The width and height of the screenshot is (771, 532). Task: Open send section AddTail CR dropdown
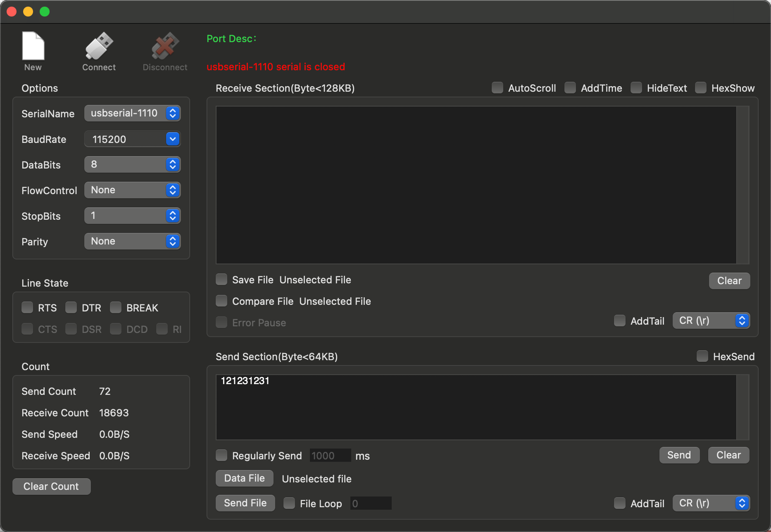pos(711,503)
